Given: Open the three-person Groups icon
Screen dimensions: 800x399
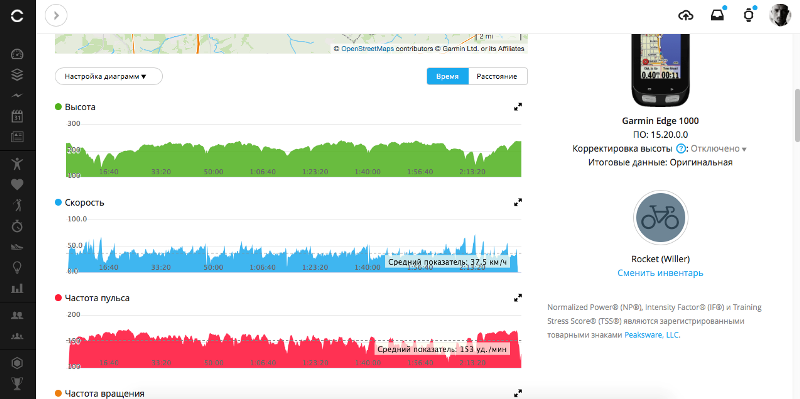Looking at the screenshot, I should (17, 336).
